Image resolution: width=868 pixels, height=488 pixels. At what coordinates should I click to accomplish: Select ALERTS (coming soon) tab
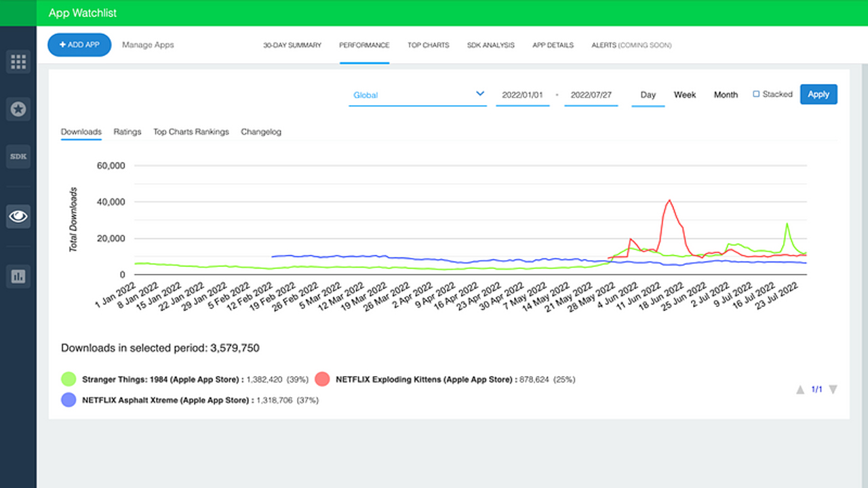(631, 45)
